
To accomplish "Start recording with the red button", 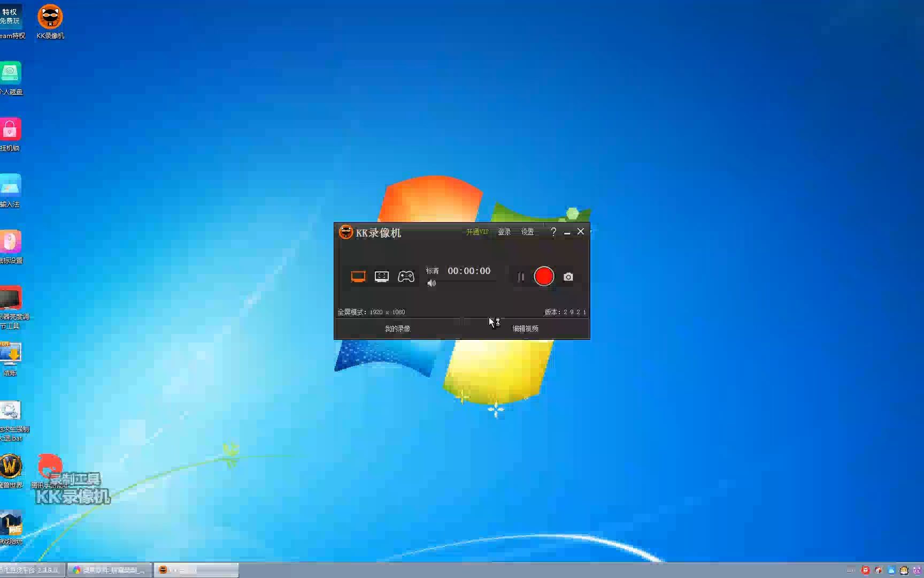I will [544, 277].
